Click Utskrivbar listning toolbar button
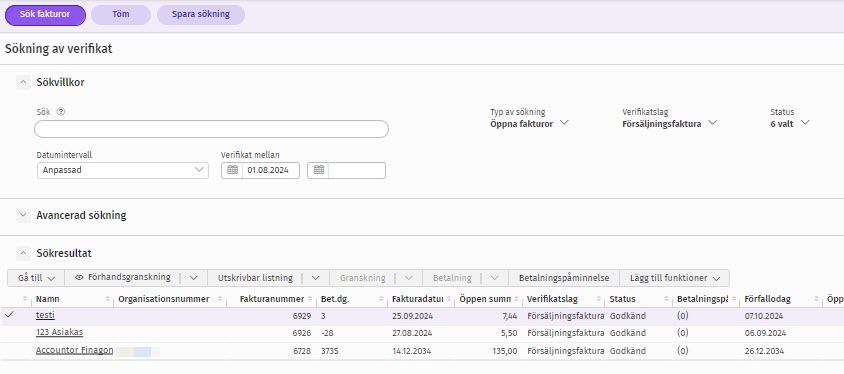Image resolution: width=844 pixels, height=374 pixels. coord(255,278)
